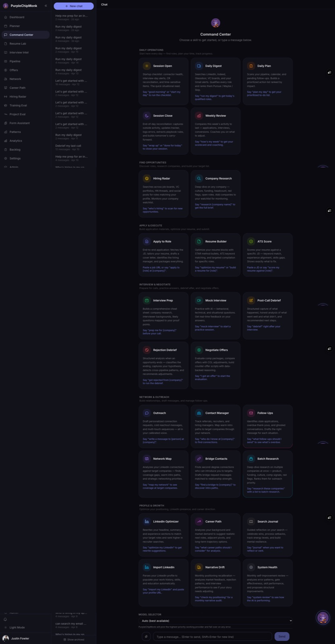Click the Apply to Role document icon

[147, 242]
